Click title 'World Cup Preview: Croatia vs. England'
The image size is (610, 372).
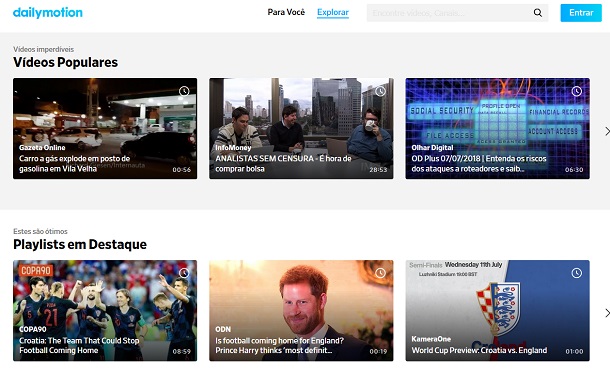pos(479,350)
